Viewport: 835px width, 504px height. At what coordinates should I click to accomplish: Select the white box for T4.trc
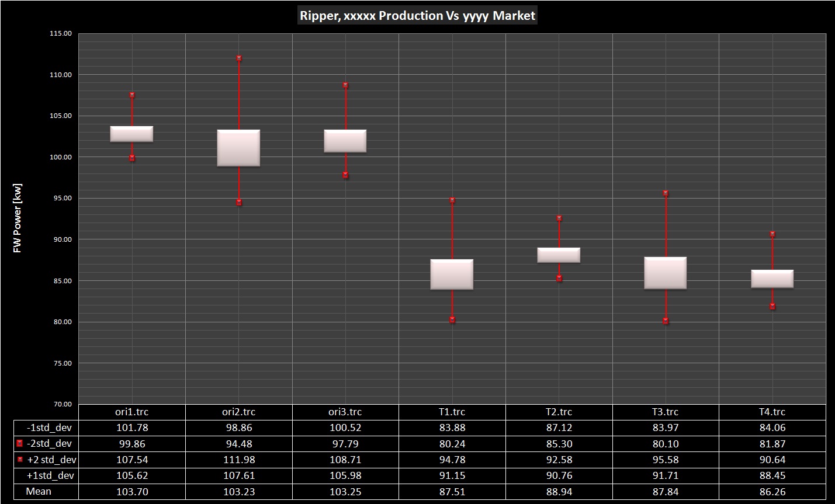(772, 279)
